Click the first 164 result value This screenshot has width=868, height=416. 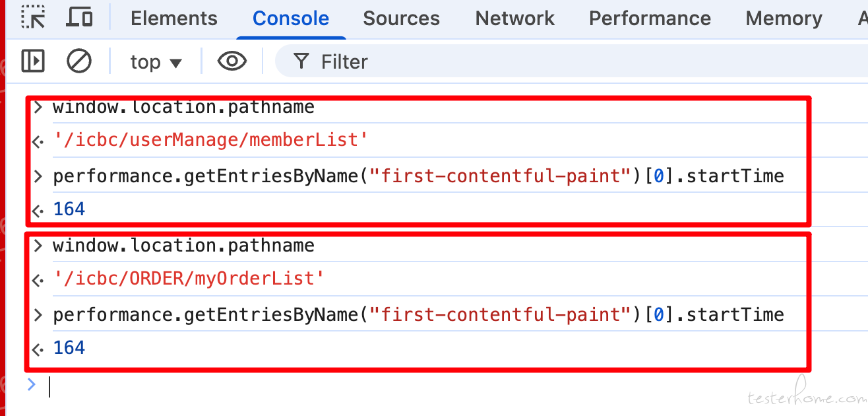pos(69,209)
